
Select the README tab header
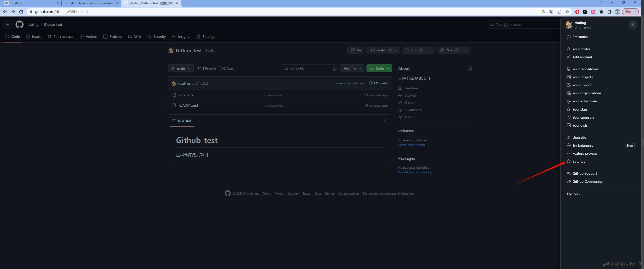pyautogui.click(x=182, y=121)
